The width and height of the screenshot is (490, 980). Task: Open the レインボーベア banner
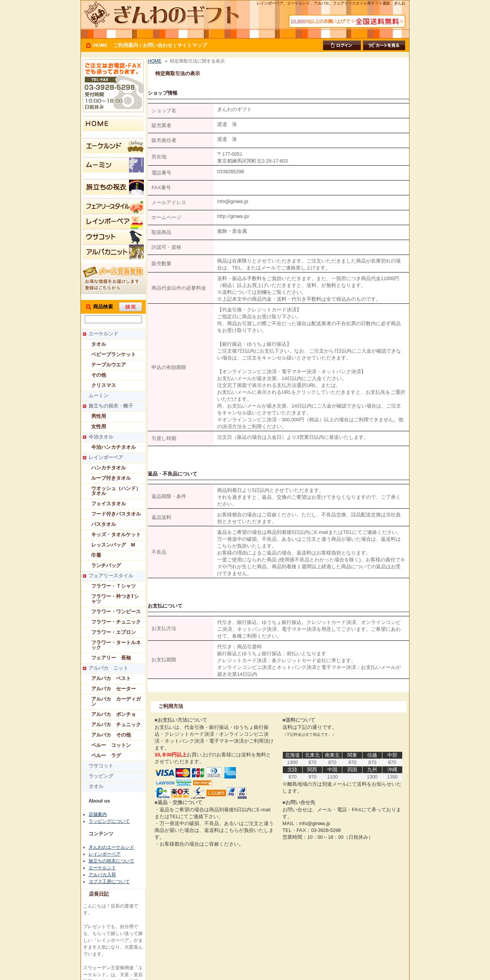coord(113,222)
